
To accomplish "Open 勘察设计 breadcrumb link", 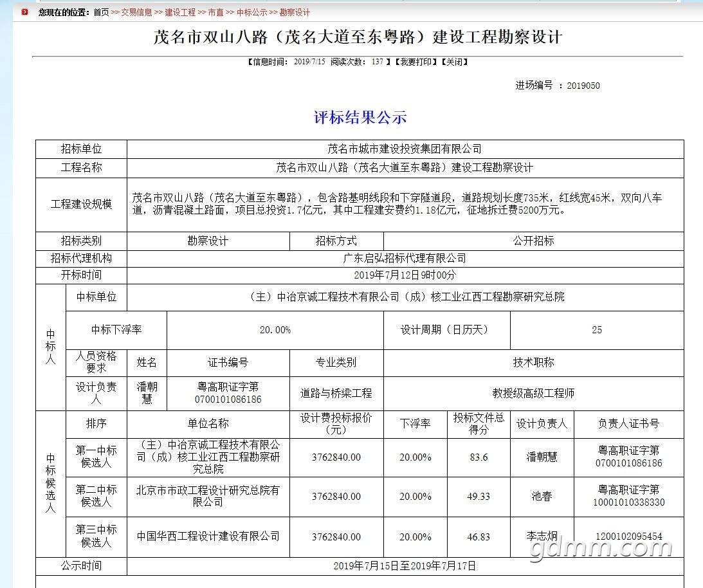I will click(295, 13).
